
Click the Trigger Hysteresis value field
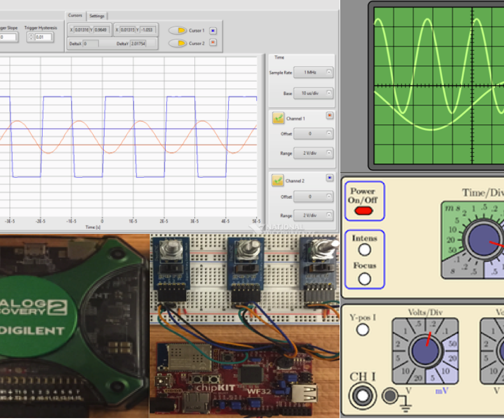(43, 37)
